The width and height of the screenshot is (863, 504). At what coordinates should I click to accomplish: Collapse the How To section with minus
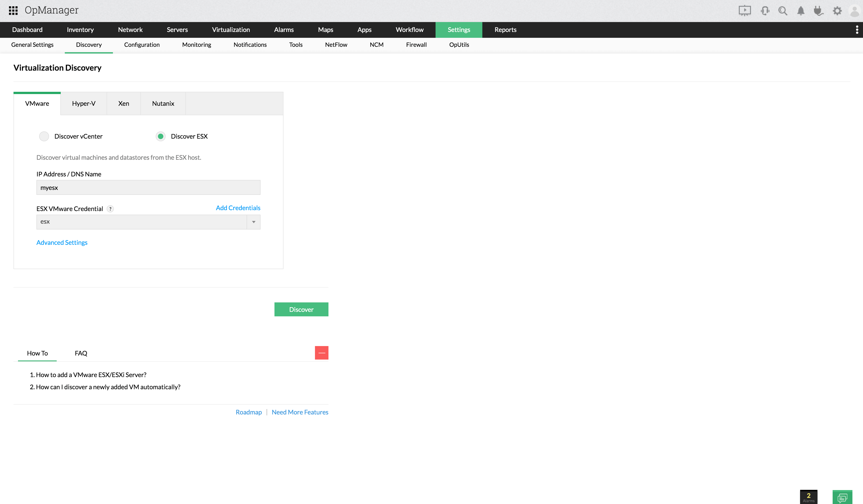click(321, 353)
